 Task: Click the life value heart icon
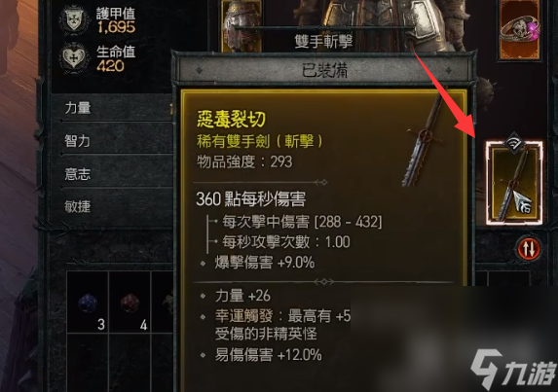[74, 58]
